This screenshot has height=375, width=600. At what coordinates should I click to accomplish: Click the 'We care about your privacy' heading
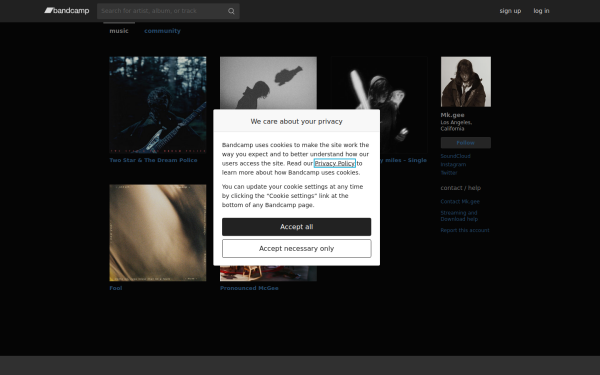297,121
